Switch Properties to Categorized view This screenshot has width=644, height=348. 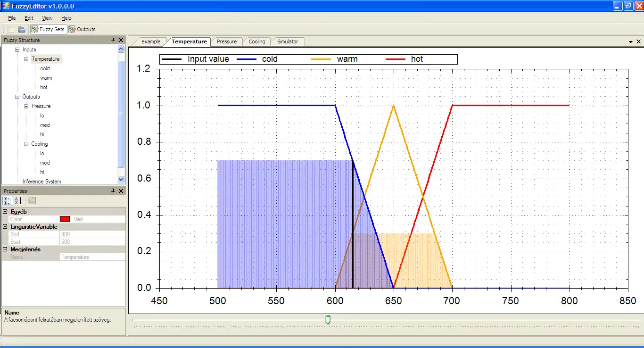tap(8, 201)
